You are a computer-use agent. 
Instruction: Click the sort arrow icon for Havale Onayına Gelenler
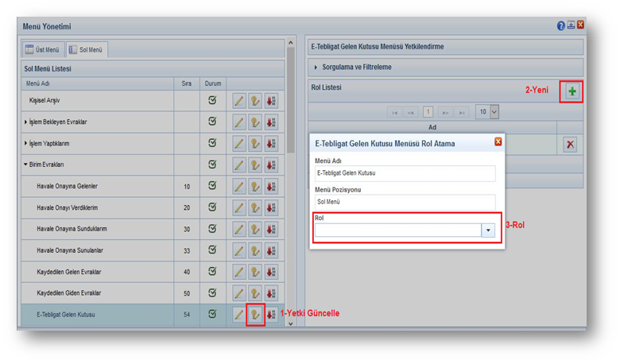click(x=271, y=187)
